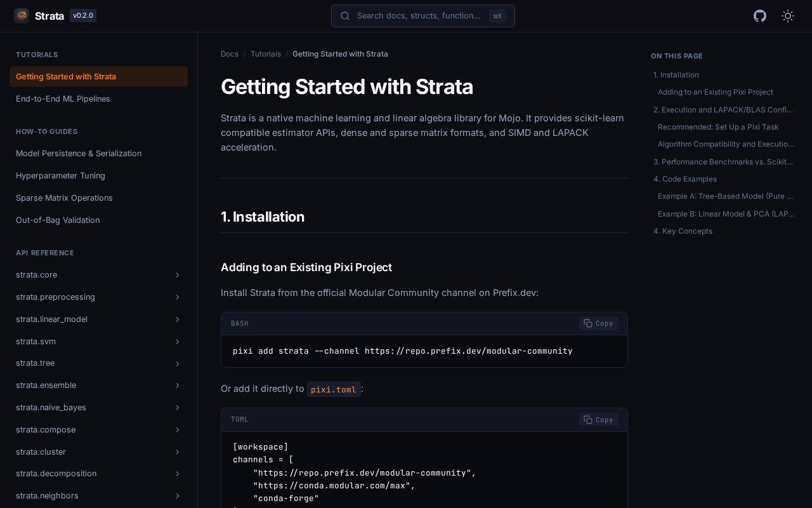812x508 pixels.
Task: Click the Strata brand name
Action: pos(49,16)
